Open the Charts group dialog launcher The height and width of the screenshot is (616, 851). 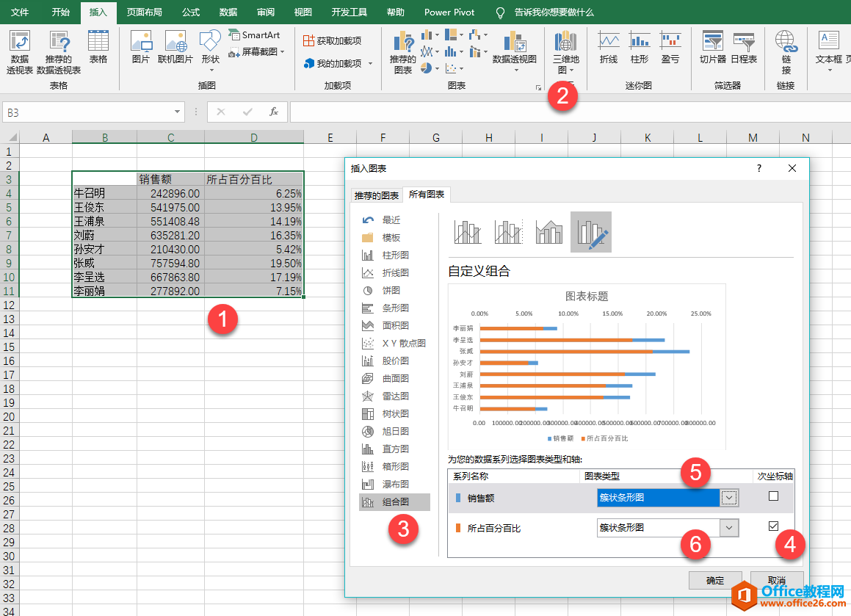[538, 87]
